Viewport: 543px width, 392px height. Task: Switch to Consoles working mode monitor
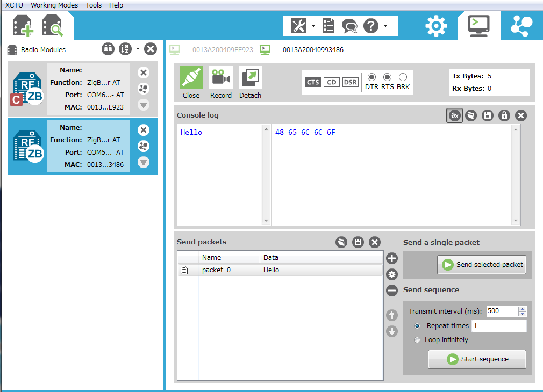pyautogui.click(x=478, y=26)
